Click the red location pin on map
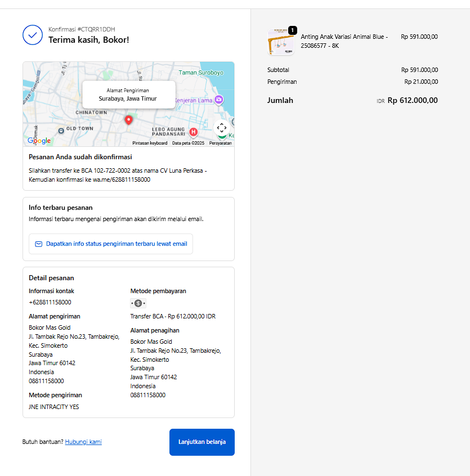The width and height of the screenshot is (470, 476). tap(128, 120)
